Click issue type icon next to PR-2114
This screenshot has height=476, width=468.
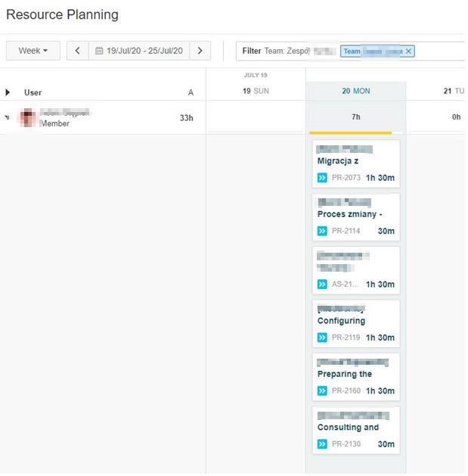pos(323,231)
